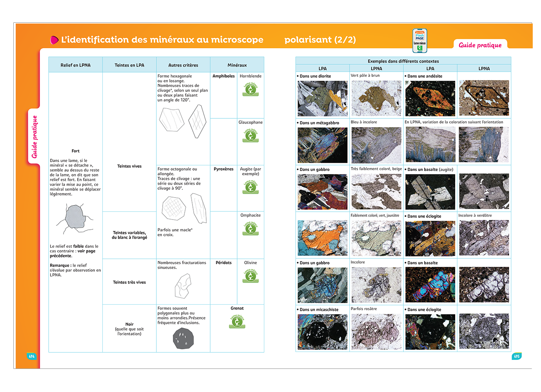Click the high-relief mineral drawing under Fort

(74, 218)
